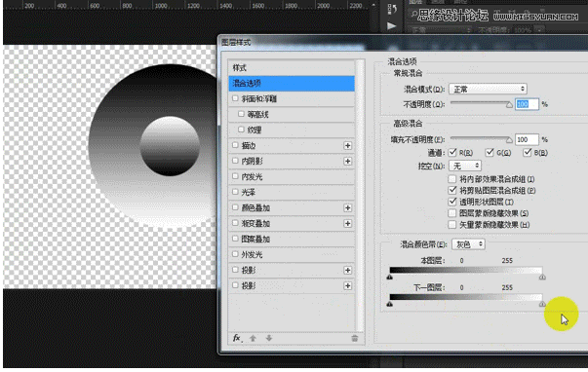The width and height of the screenshot is (588, 372).
Task: Open the 混合模式 dropdown showing 正常
Action: tap(488, 89)
